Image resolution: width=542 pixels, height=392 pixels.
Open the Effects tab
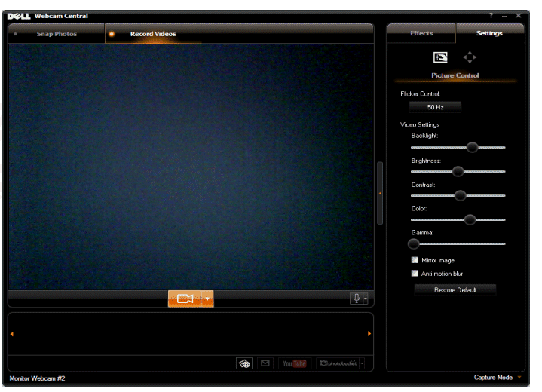pos(421,33)
